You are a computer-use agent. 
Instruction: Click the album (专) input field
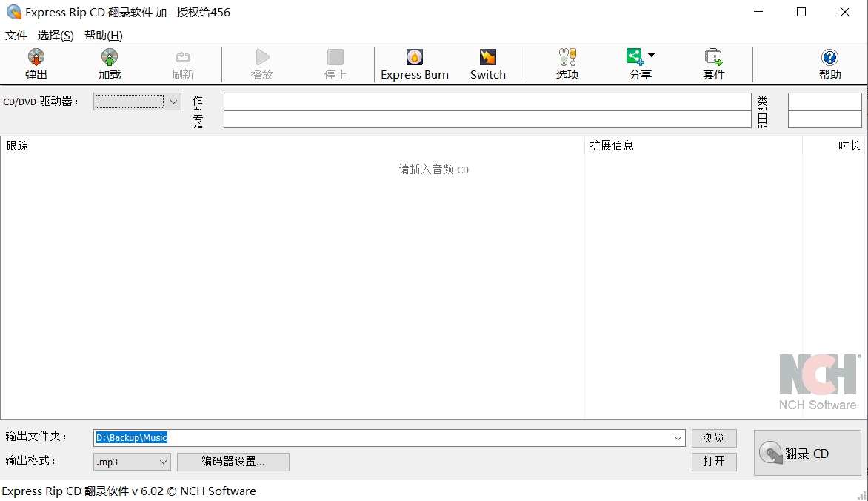(x=487, y=119)
